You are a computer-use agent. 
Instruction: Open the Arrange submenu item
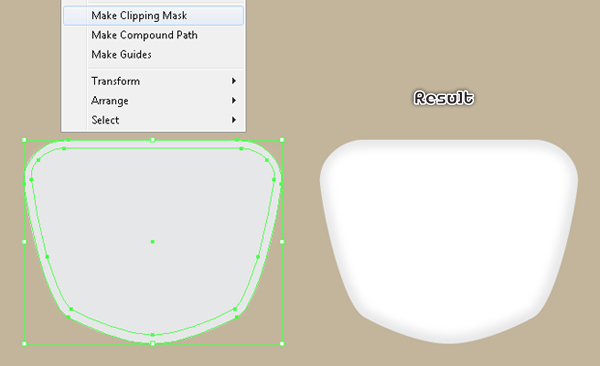tap(153, 101)
